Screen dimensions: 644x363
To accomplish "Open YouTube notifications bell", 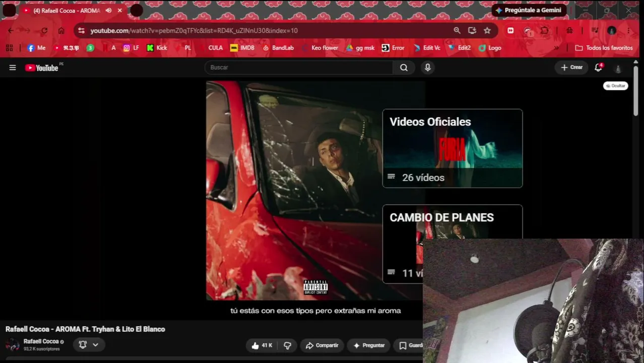I will tap(598, 68).
